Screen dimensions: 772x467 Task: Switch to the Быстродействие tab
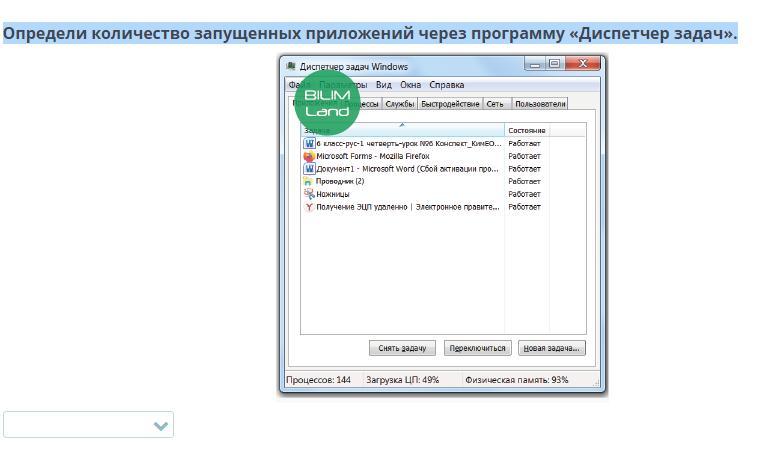coord(450,104)
